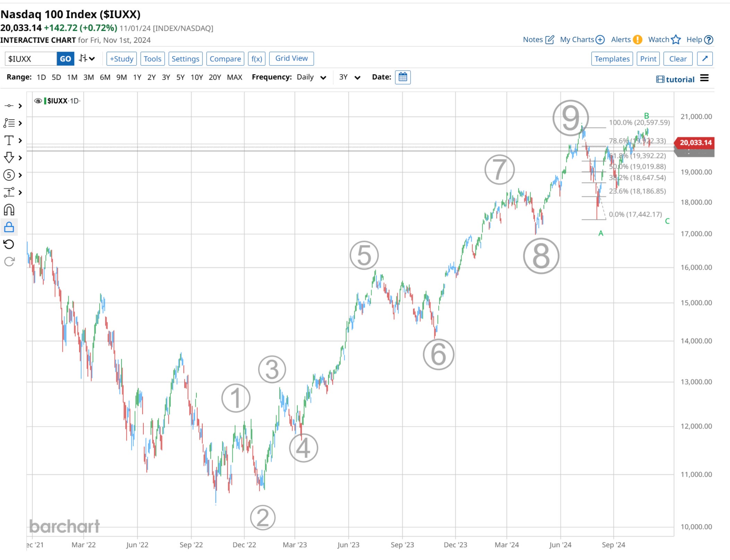The height and width of the screenshot is (560, 730).
Task: Open the hamburger menu near tutorial
Action: click(704, 78)
